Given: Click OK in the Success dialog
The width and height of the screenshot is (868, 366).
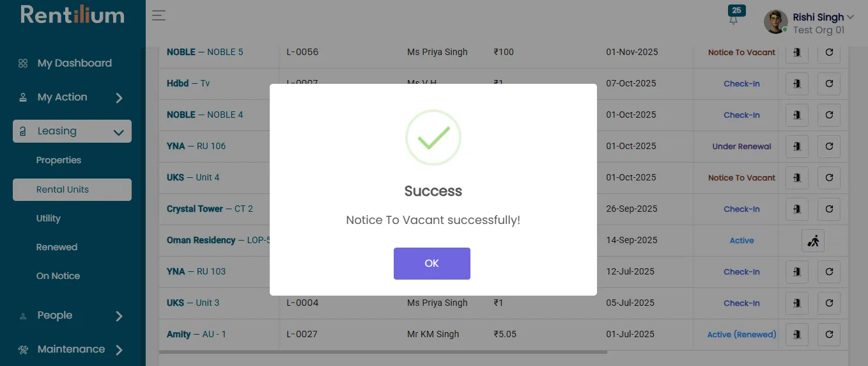Looking at the screenshot, I should (x=432, y=264).
